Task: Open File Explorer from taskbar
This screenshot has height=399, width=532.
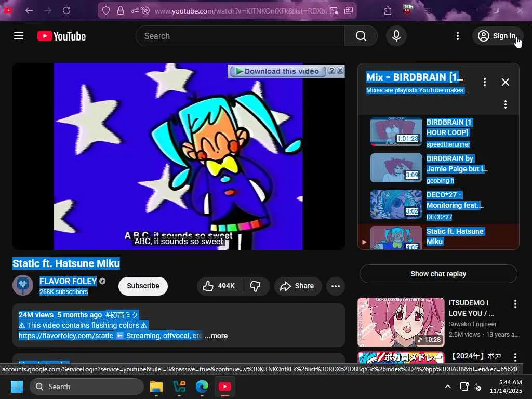Action: [x=156, y=387]
